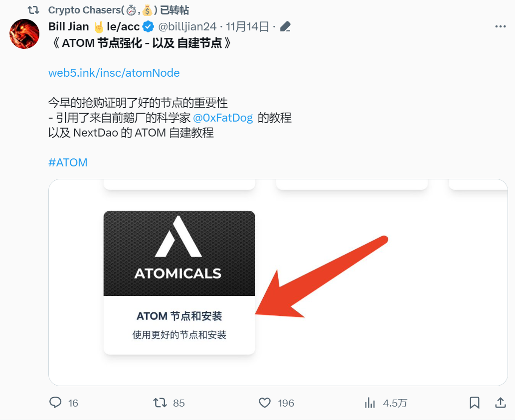
Task: Open Bill Jian's profile avatar
Action: [24, 34]
